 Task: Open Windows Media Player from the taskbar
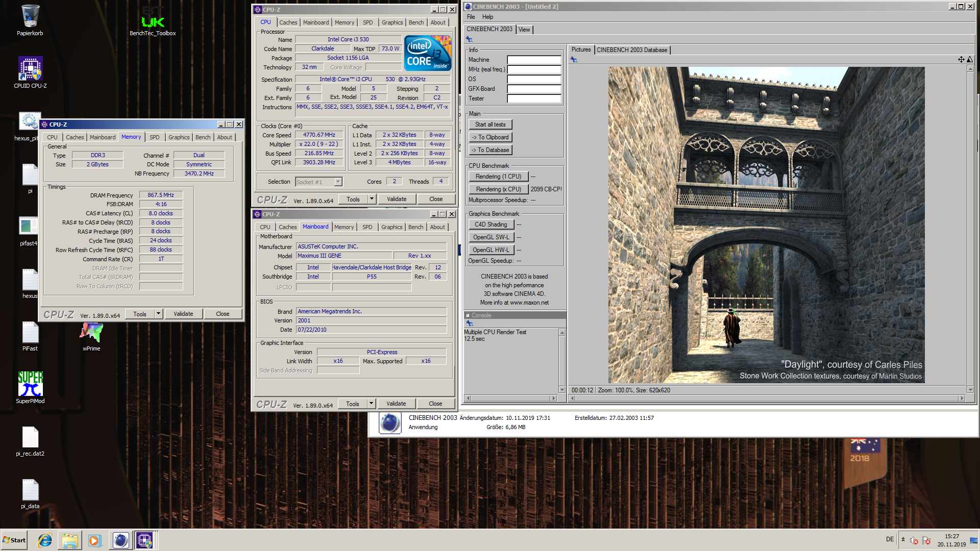pos(94,540)
